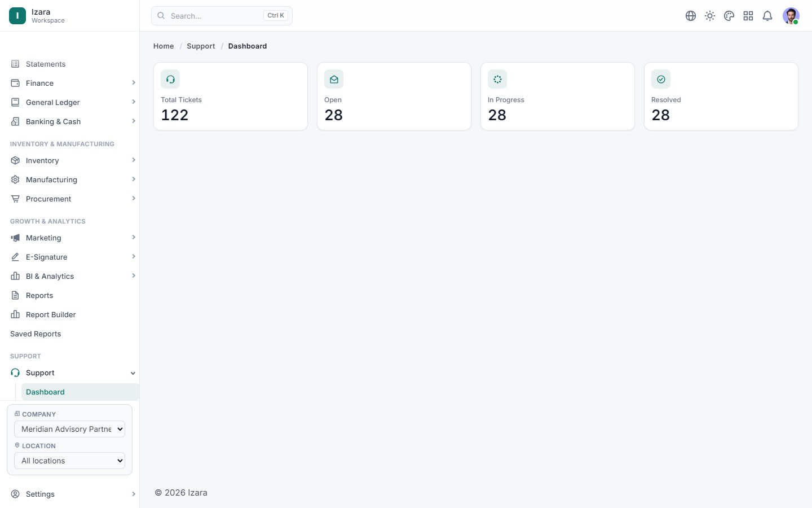Click the Settings user icon
Viewport: 812px width, 508px height.
(15, 494)
